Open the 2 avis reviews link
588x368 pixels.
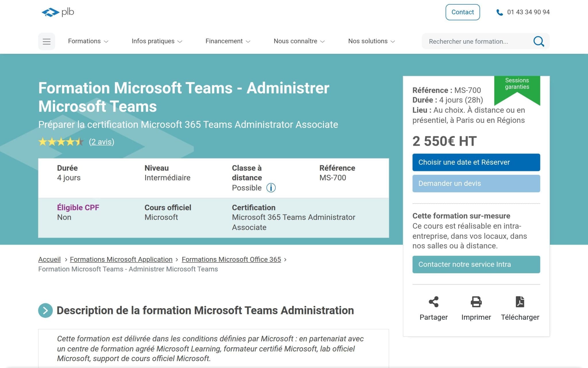point(102,142)
